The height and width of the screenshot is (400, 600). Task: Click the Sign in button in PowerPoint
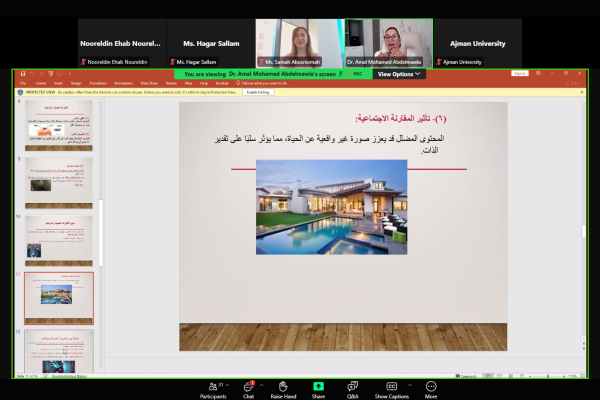[x=519, y=74]
